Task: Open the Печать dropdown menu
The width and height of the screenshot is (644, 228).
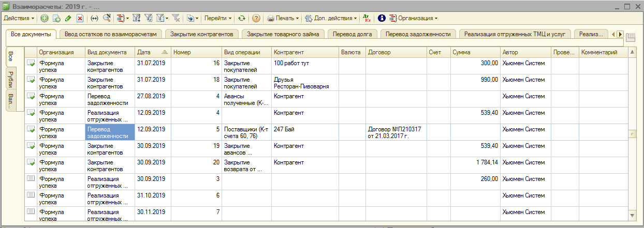Action: click(283, 18)
